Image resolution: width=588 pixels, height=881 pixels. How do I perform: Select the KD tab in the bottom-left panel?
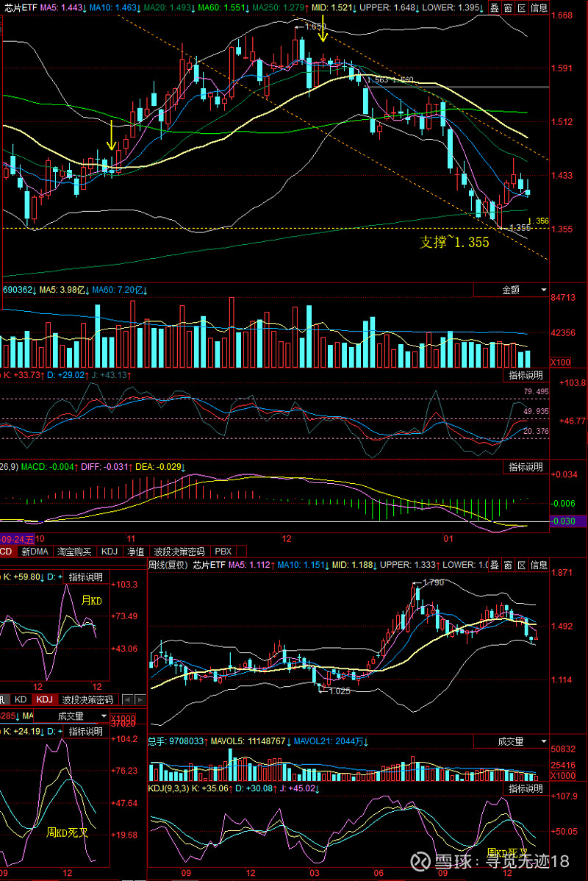pyautogui.click(x=21, y=699)
